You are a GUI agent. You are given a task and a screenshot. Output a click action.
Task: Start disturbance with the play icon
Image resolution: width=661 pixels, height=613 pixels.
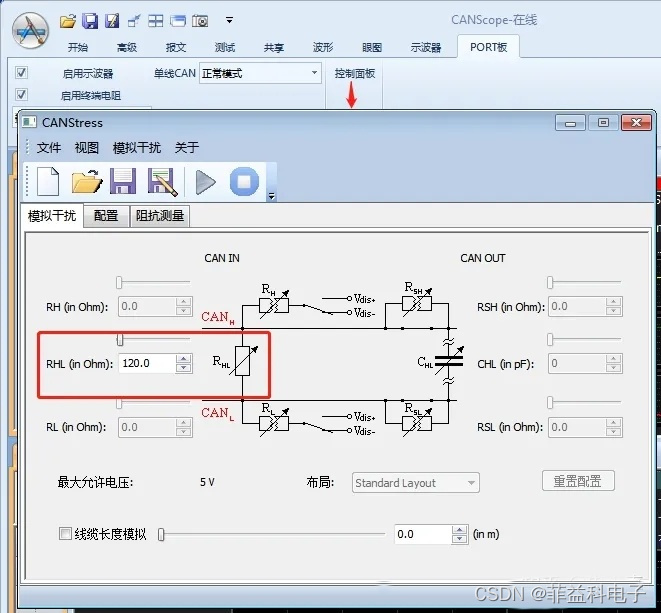205,182
